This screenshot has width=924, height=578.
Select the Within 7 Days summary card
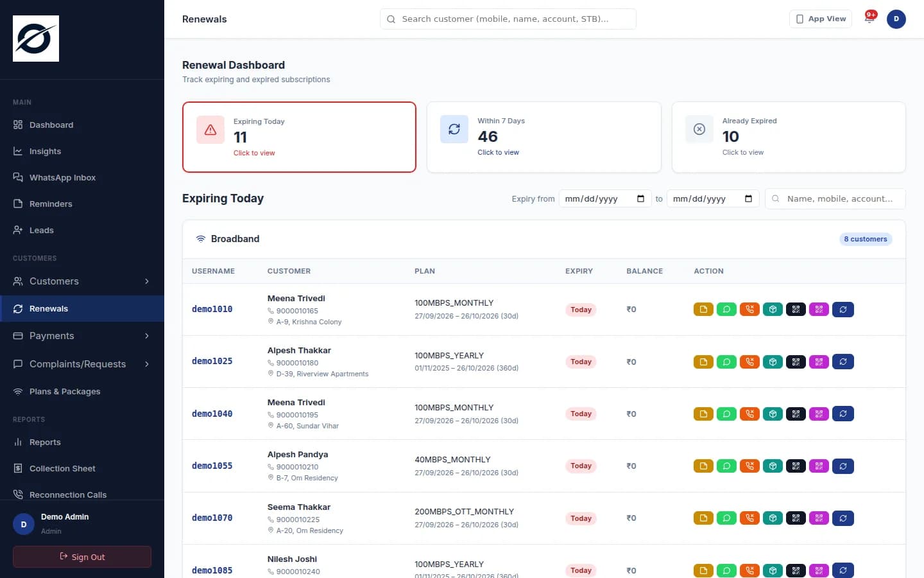[x=544, y=137]
